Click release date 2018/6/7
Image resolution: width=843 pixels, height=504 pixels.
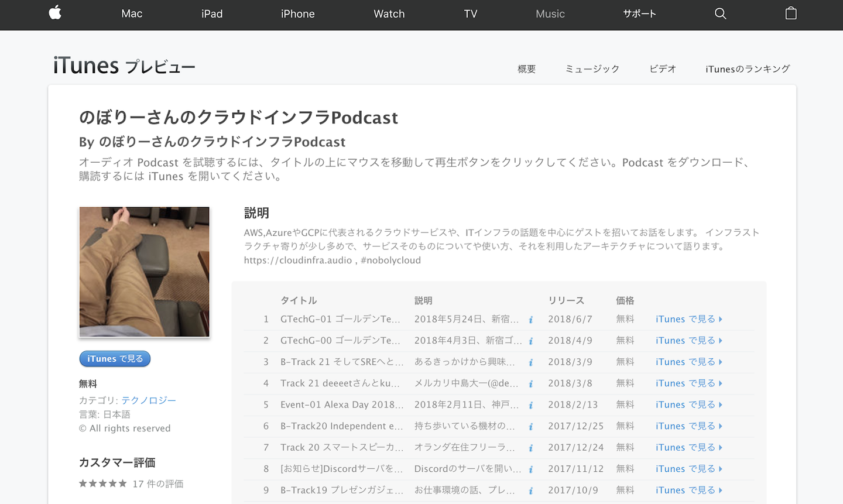570,319
